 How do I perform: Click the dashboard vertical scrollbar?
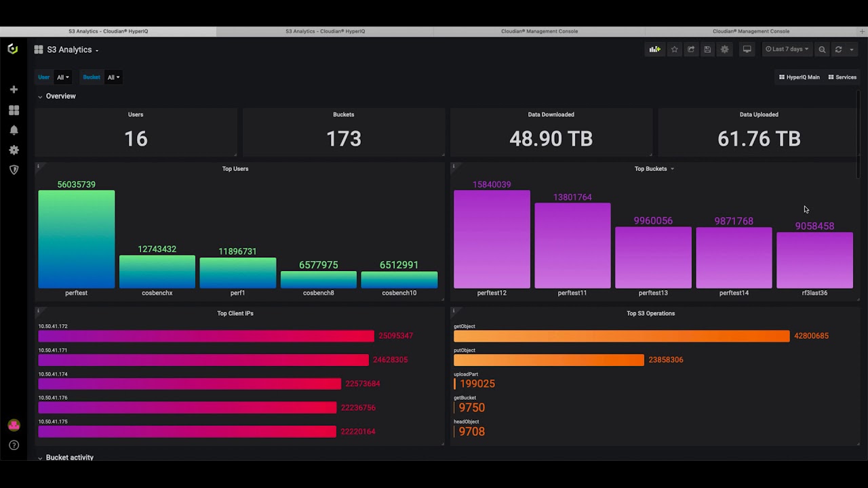[x=859, y=136]
